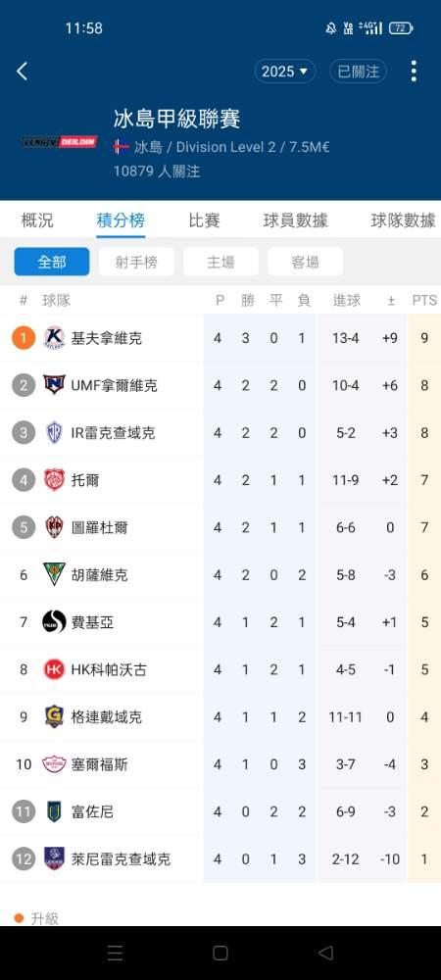Toggle the 已關注 follow button
This screenshot has height=980, width=441.
coord(358,72)
